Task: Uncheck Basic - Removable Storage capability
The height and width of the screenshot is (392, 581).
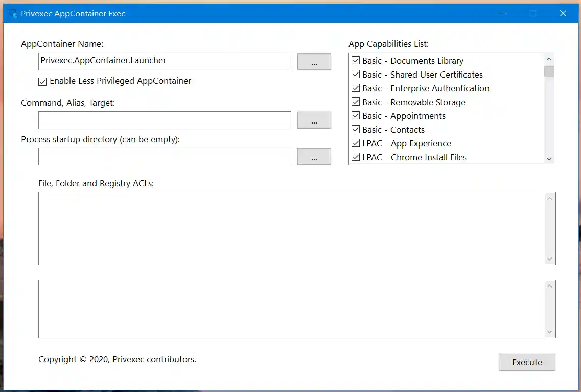Action: tap(355, 102)
